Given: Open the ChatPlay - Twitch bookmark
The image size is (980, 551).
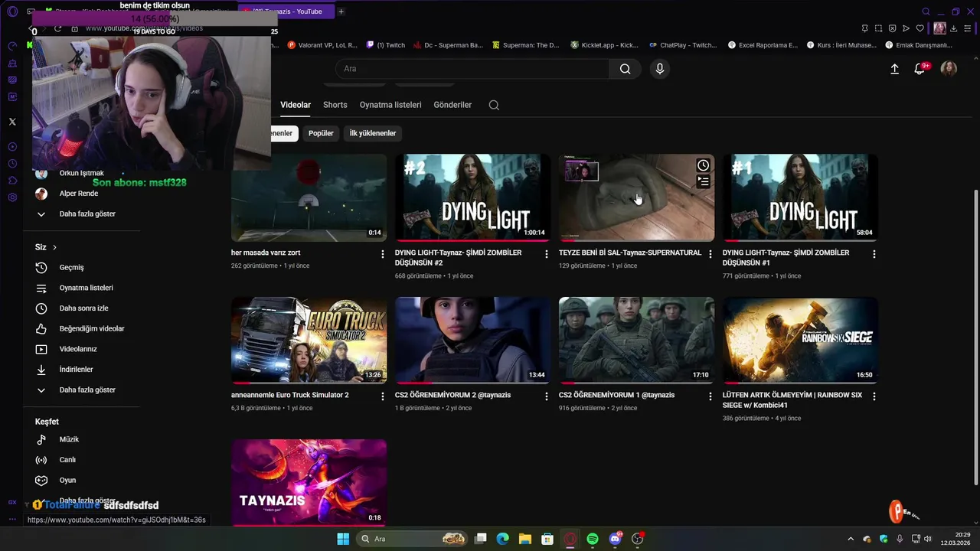Looking at the screenshot, I should (683, 45).
